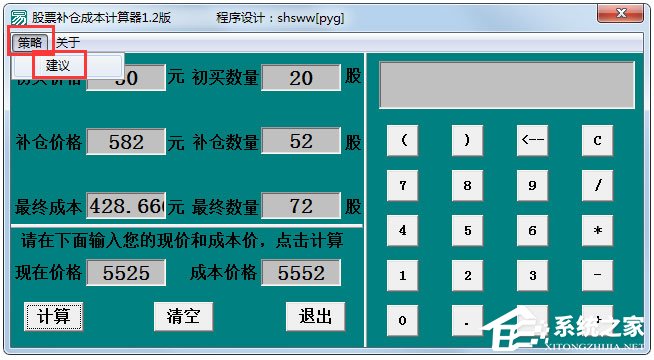
Task: Click the 最终数量 field showing 72
Action: 301,206
